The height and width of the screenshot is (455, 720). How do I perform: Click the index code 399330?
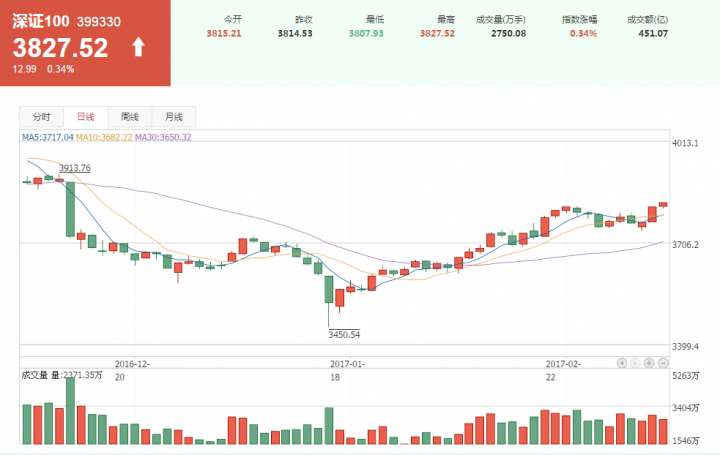tap(99, 22)
